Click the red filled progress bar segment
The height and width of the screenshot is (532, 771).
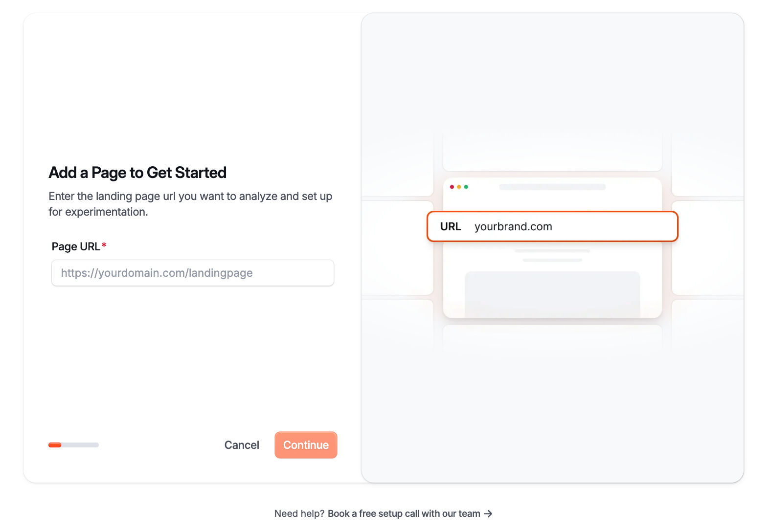point(55,445)
